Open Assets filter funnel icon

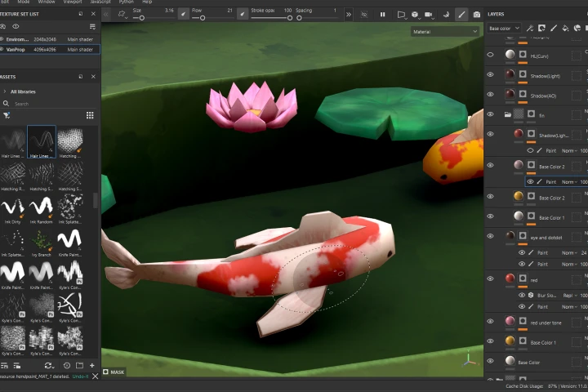(x=7, y=115)
